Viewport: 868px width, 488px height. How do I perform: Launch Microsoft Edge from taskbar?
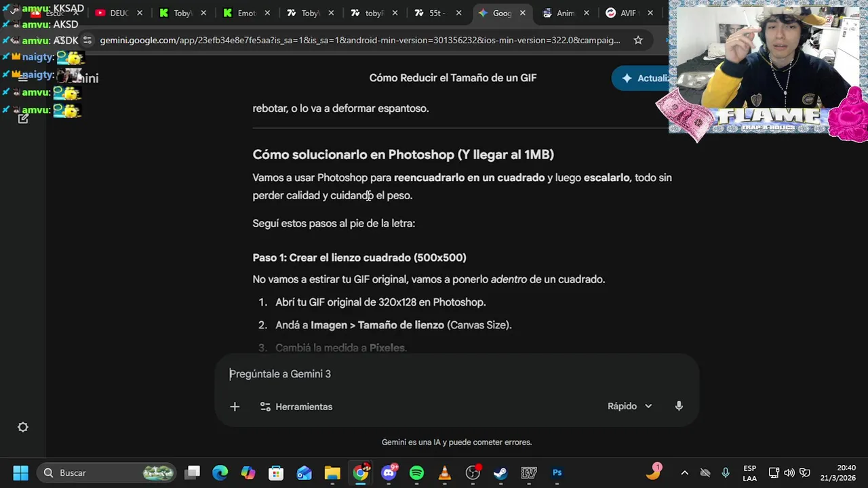220,472
